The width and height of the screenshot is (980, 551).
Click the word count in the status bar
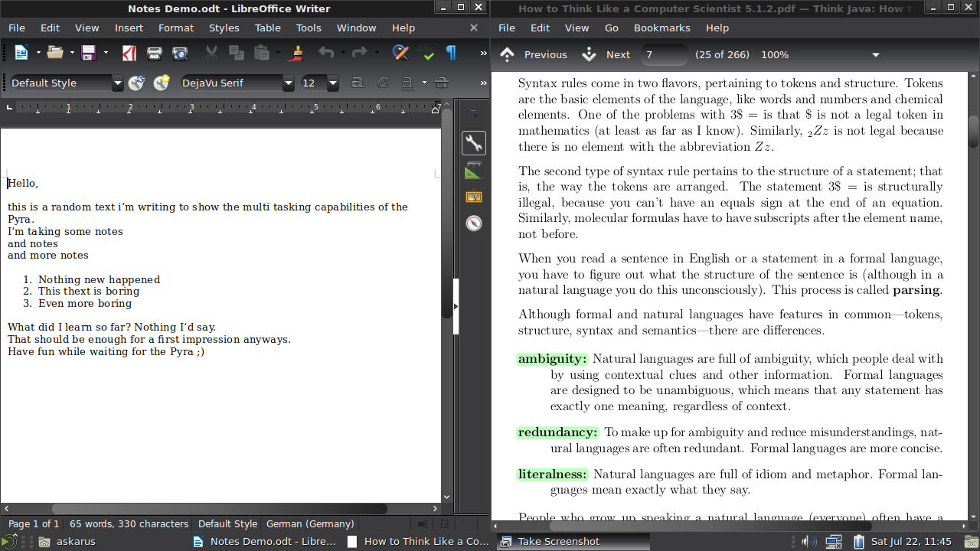[x=129, y=524]
